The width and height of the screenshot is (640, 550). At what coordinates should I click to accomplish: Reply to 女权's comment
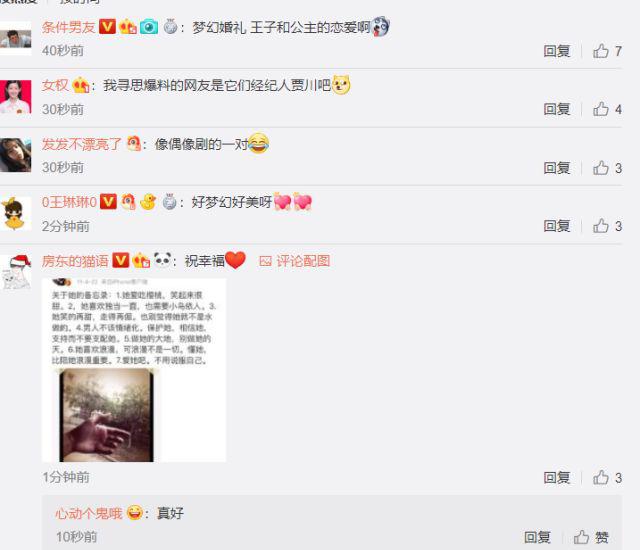(x=557, y=109)
